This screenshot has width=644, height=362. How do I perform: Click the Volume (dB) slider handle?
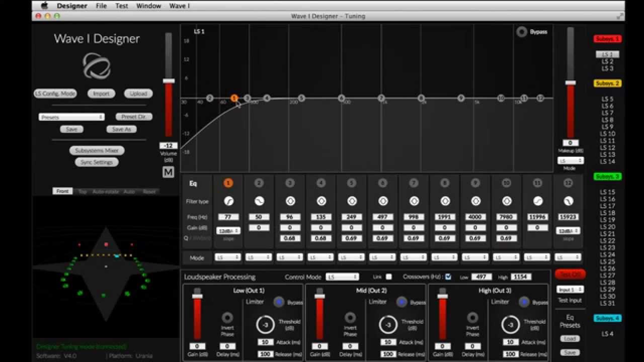pos(169,80)
